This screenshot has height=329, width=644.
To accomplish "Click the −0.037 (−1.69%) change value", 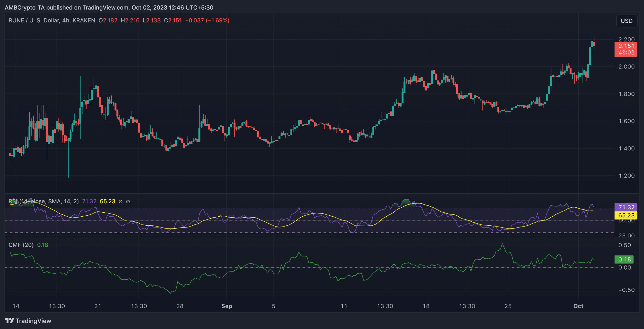I will pyautogui.click(x=207, y=20).
